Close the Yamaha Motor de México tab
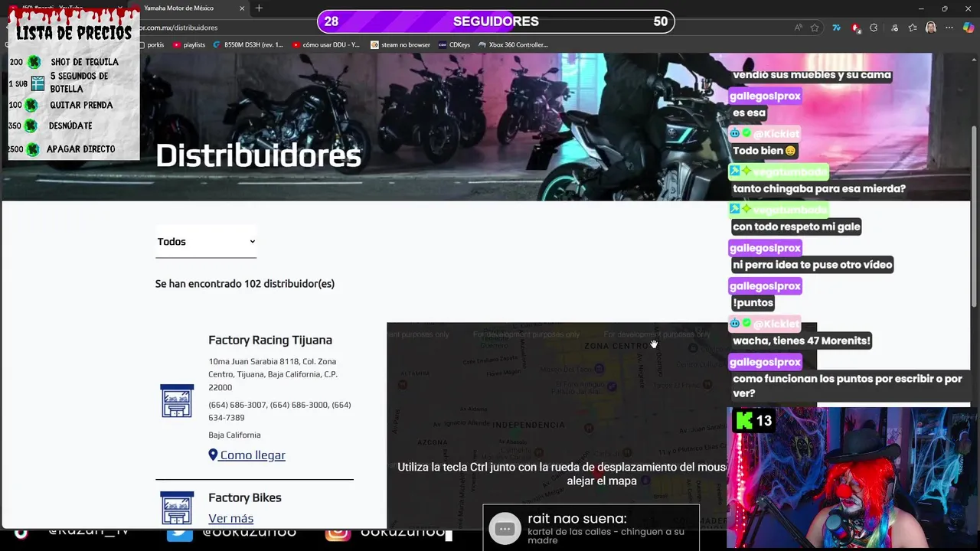This screenshot has height=551, width=980. [x=242, y=8]
